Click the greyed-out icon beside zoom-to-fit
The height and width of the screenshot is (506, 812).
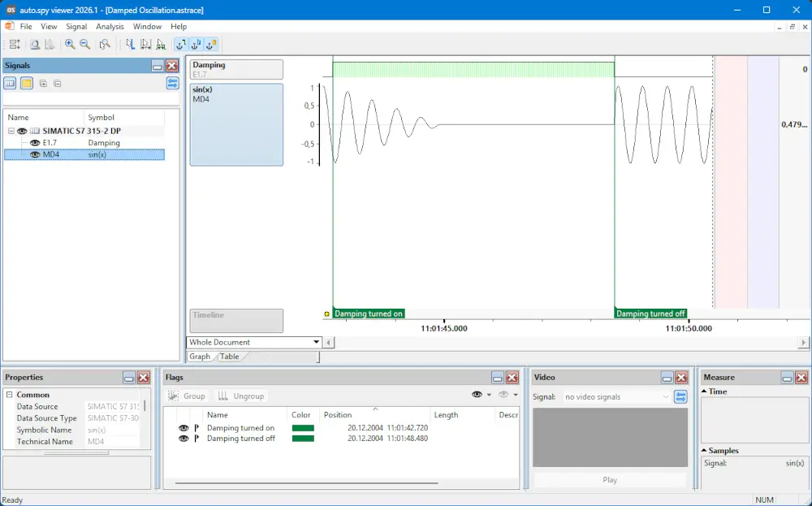50,45
